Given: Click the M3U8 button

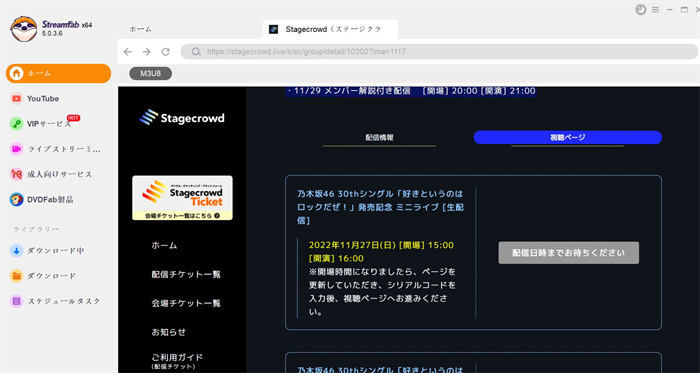Looking at the screenshot, I should [x=150, y=74].
